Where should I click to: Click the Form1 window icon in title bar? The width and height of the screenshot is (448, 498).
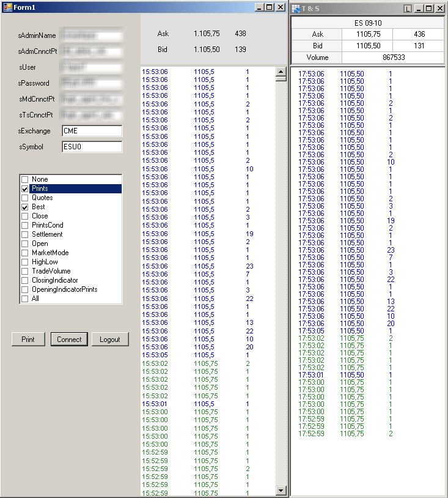tap(7, 7)
